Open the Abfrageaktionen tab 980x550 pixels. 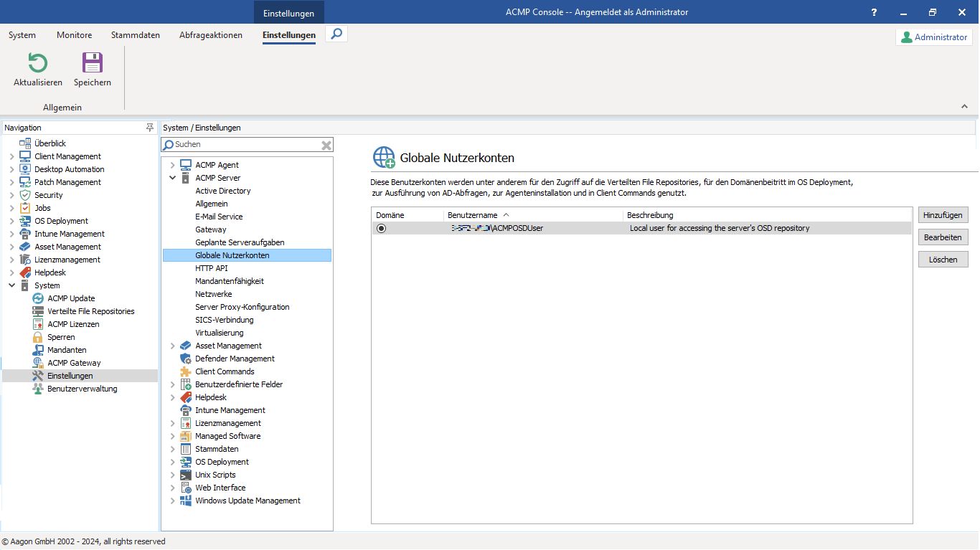[x=210, y=34]
